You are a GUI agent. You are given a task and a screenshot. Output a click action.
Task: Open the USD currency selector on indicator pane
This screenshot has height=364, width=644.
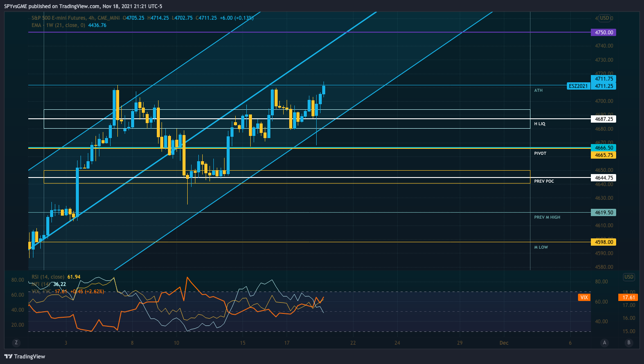[629, 277]
